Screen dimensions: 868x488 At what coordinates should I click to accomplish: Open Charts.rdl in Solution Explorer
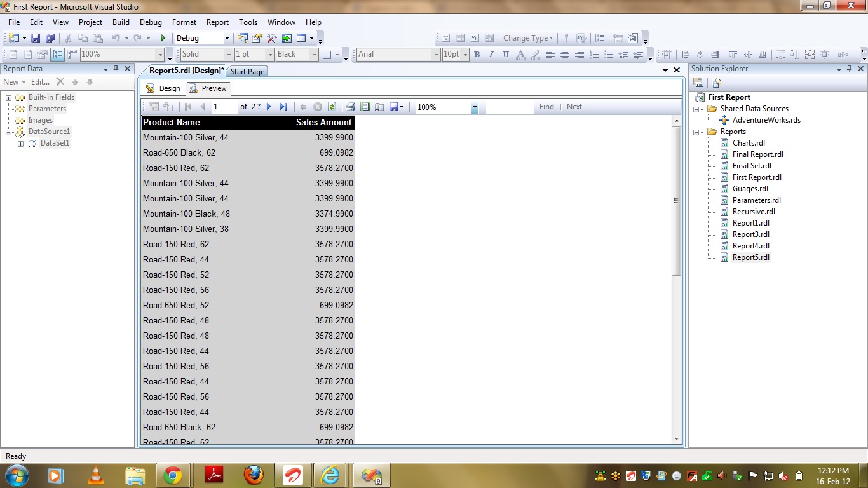coord(749,143)
